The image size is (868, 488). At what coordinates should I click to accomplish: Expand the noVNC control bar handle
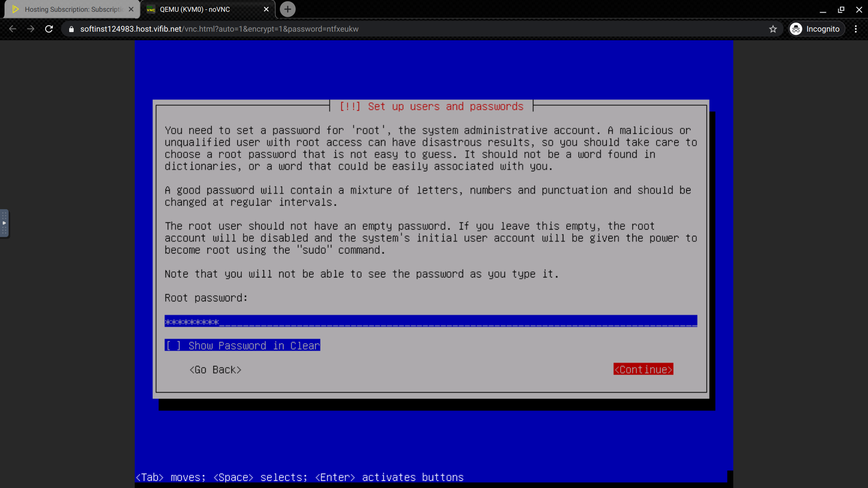[4, 223]
